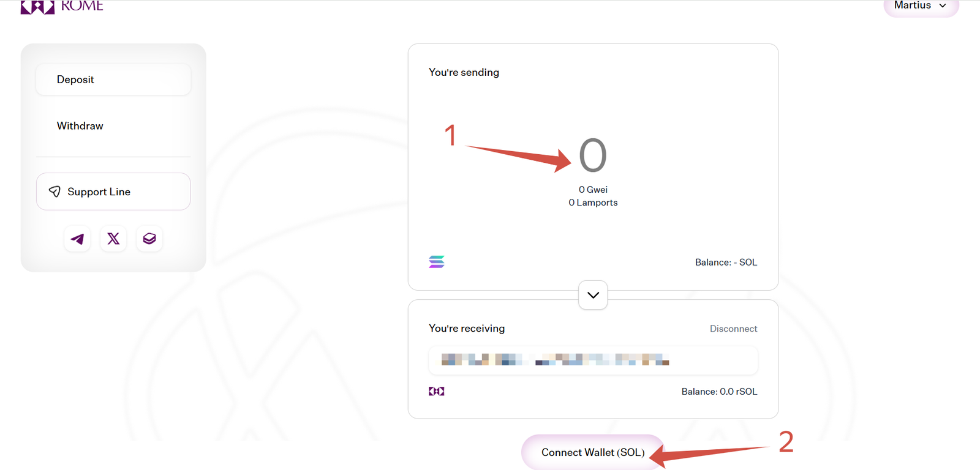
Task: Open the stacked-layers docs icon
Action: pyautogui.click(x=149, y=239)
